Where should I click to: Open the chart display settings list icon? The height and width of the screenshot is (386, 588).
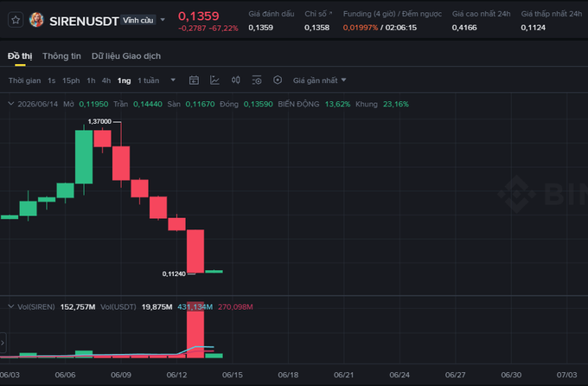coord(257,80)
